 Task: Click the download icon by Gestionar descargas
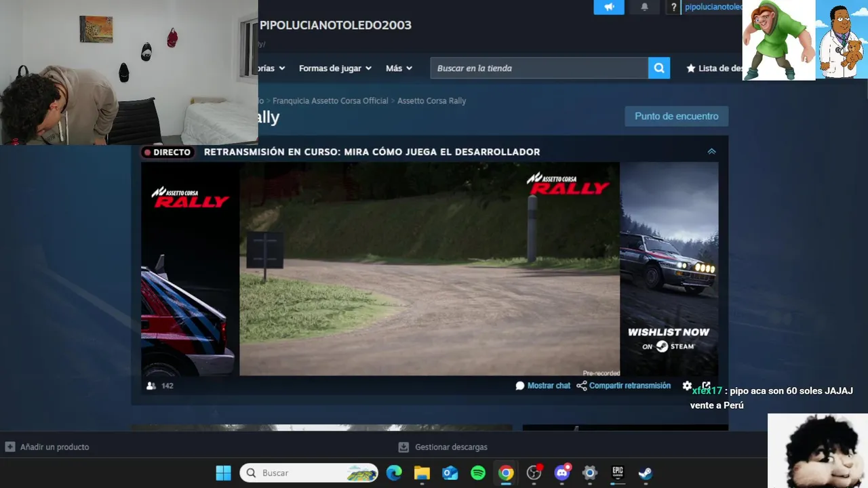tap(403, 447)
